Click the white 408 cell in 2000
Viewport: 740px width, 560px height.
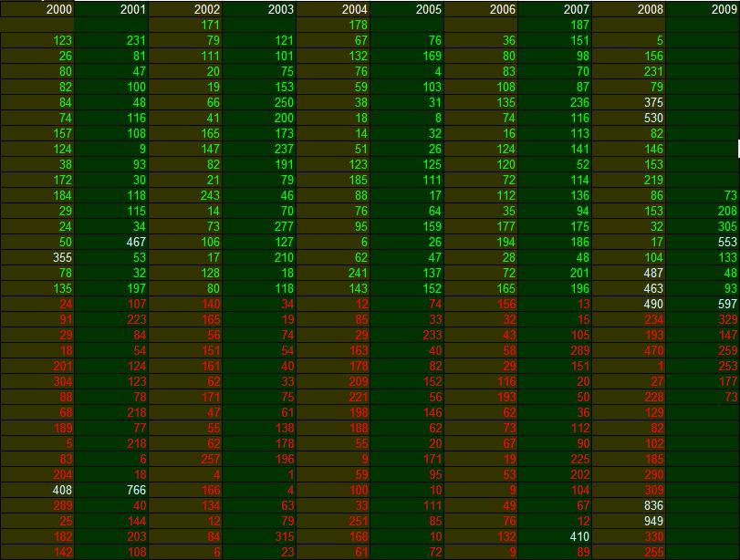(37, 490)
